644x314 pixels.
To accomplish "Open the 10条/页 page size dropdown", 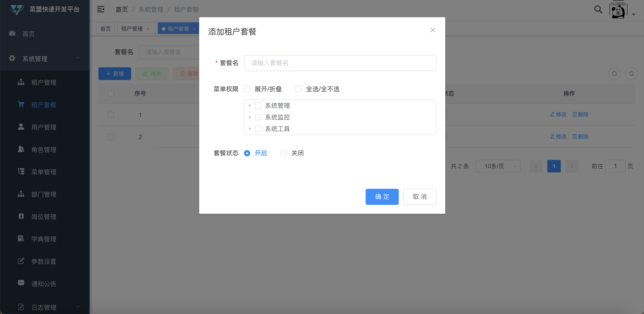I will tap(498, 166).
